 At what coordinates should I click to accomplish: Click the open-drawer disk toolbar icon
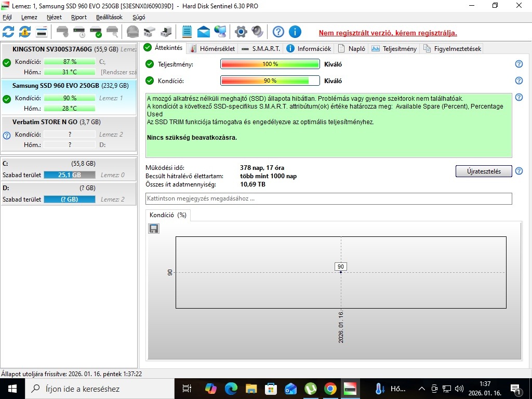[x=149, y=32]
